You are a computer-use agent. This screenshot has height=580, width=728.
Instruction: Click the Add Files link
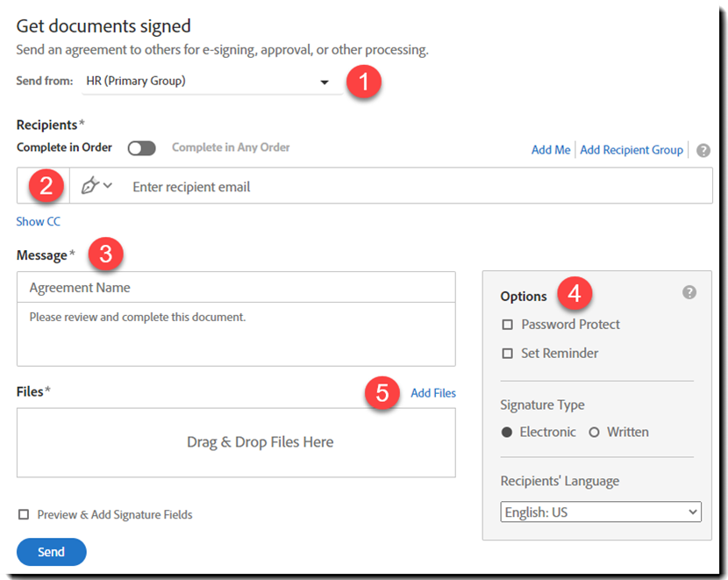coord(433,393)
